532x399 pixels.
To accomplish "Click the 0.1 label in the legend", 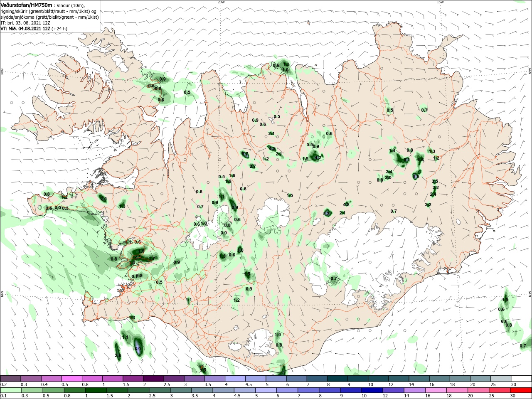I will (4, 396).
